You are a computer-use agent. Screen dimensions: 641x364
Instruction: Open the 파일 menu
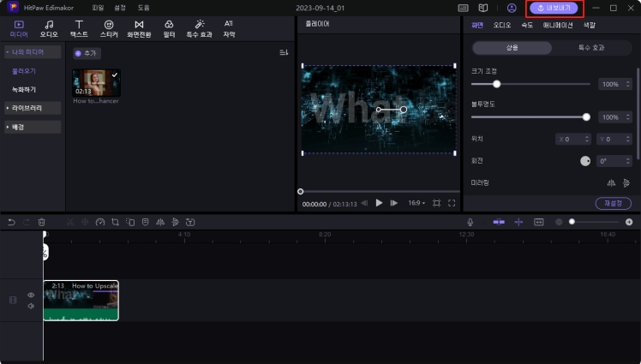tap(99, 8)
